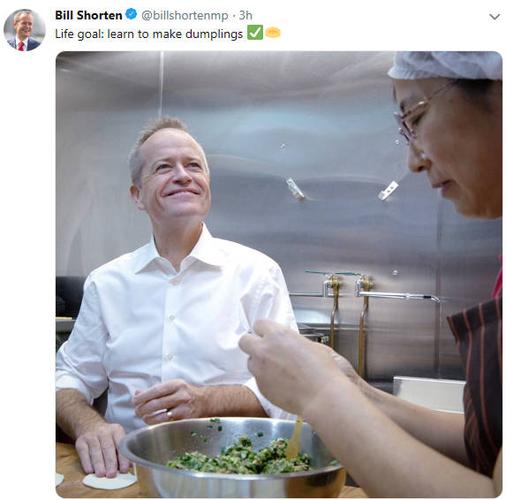This screenshot has width=506, height=500.
Task: Visit the @billshortenmp handle link
Action: pyautogui.click(x=185, y=15)
